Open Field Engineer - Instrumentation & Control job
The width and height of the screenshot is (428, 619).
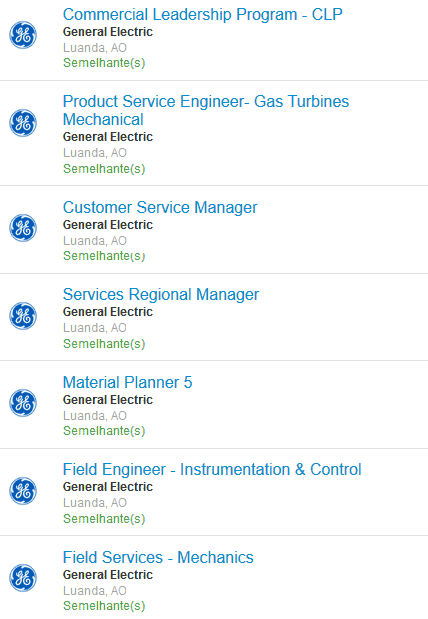(212, 469)
